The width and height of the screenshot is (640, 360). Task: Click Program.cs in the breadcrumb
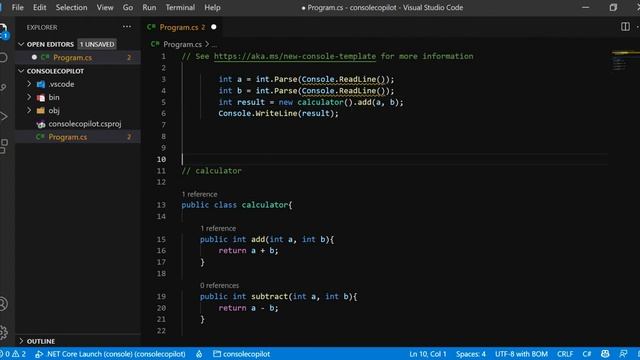click(x=182, y=44)
